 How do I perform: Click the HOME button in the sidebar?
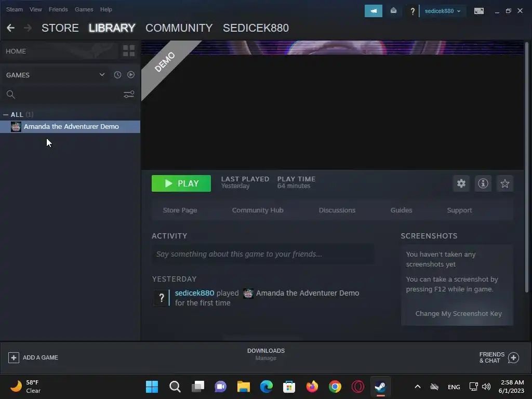59,51
